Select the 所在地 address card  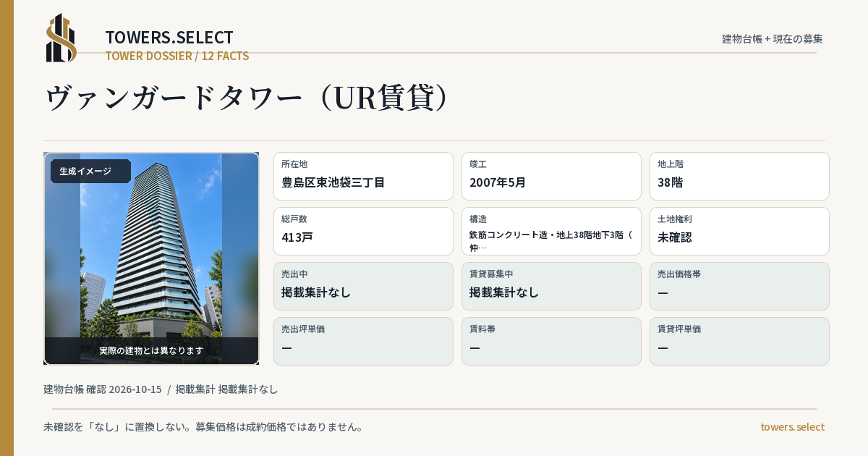click(x=363, y=176)
